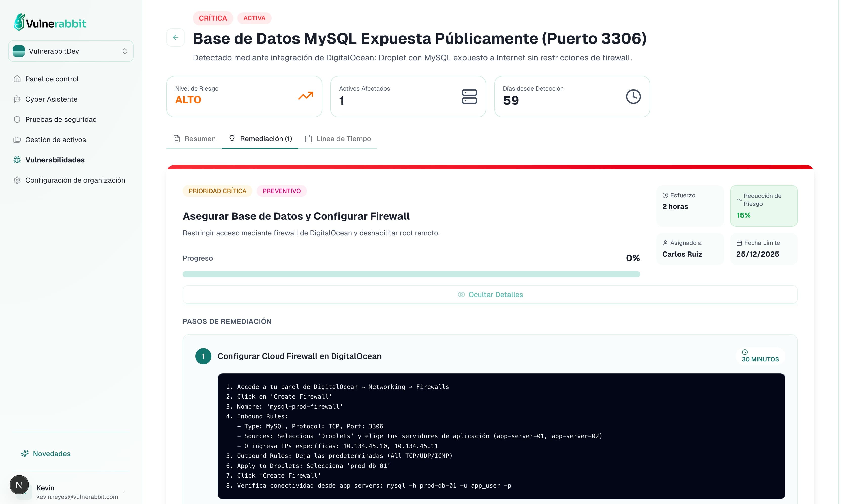Click the 2 horas effort value
The height and width of the screenshot is (504, 847).
tap(675, 206)
